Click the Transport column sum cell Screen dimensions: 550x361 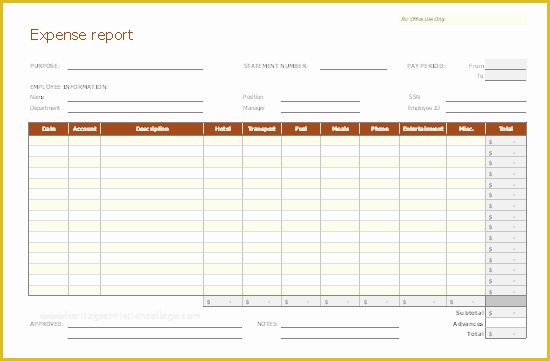(262, 302)
